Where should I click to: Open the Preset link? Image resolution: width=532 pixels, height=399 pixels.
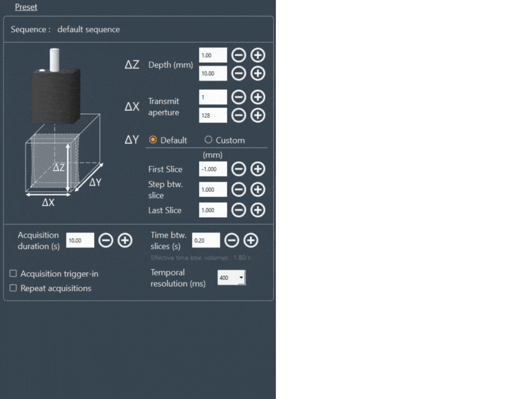coord(26,7)
